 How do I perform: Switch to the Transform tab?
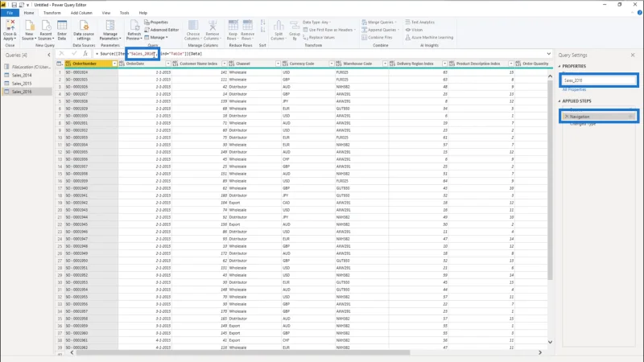[52, 13]
